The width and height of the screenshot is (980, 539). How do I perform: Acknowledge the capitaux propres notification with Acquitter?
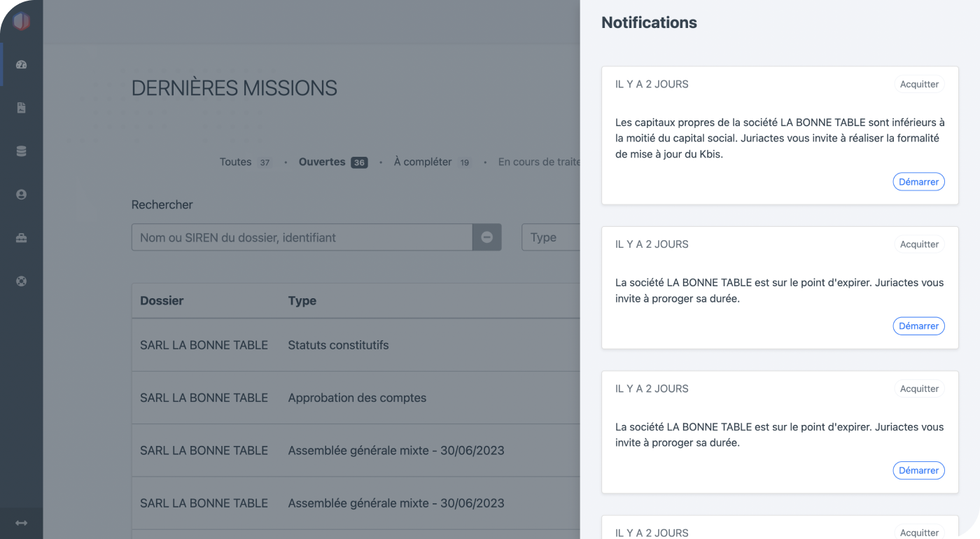pyautogui.click(x=918, y=84)
